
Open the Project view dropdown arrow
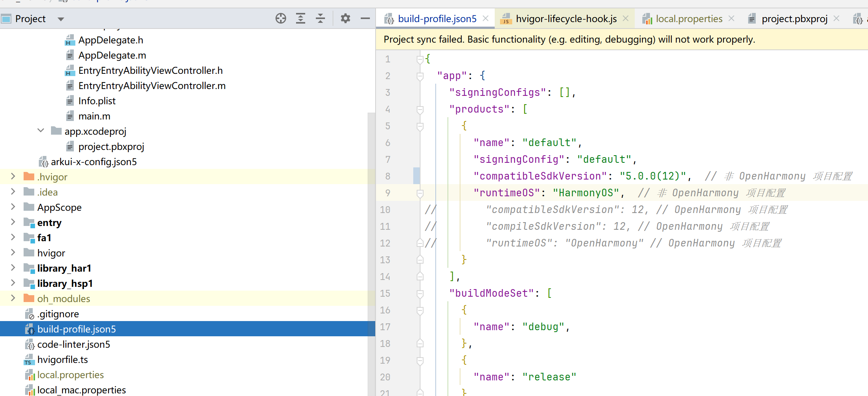pos(61,19)
